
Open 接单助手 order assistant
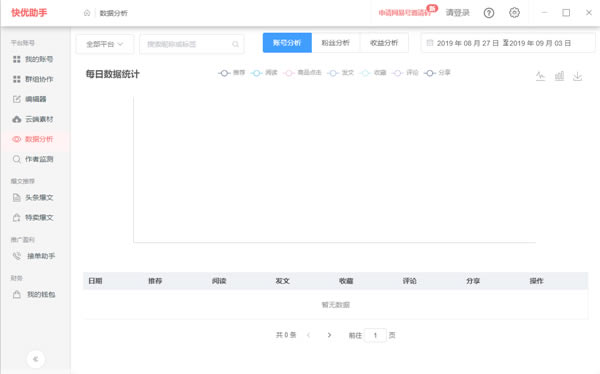point(34,256)
